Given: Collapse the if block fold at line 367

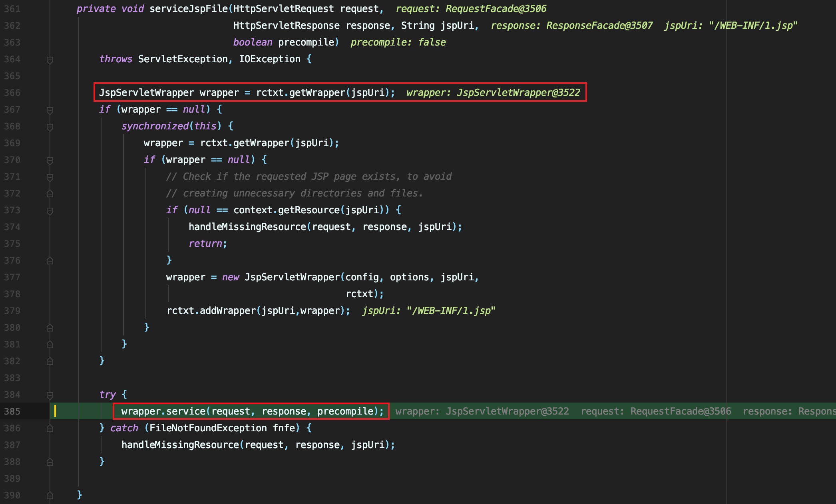Looking at the screenshot, I should coord(50,110).
